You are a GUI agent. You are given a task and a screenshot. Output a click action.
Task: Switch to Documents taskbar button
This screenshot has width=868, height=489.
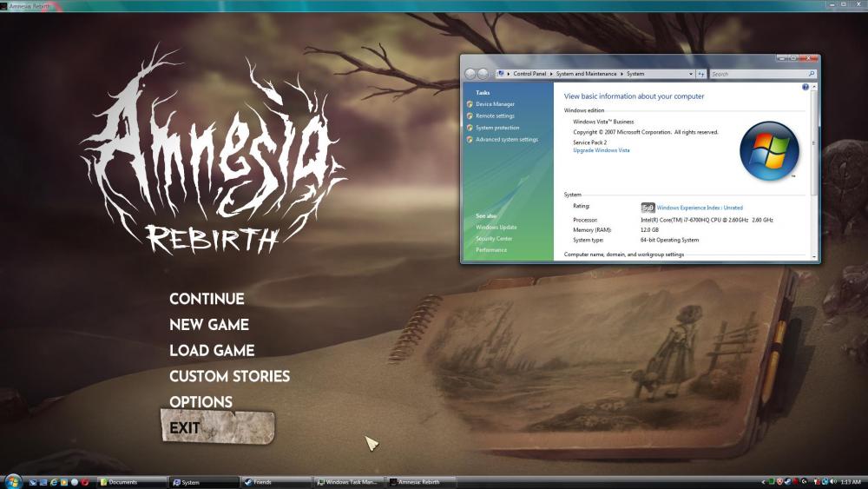(132, 482)
